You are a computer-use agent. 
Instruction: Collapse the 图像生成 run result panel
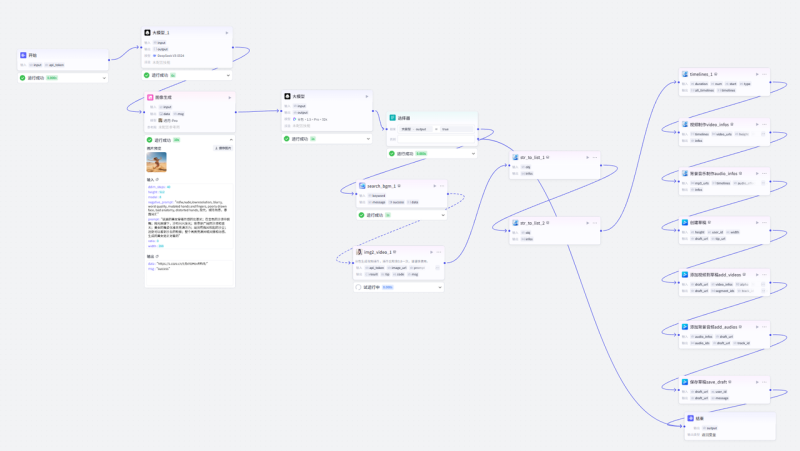click(229, 140)
